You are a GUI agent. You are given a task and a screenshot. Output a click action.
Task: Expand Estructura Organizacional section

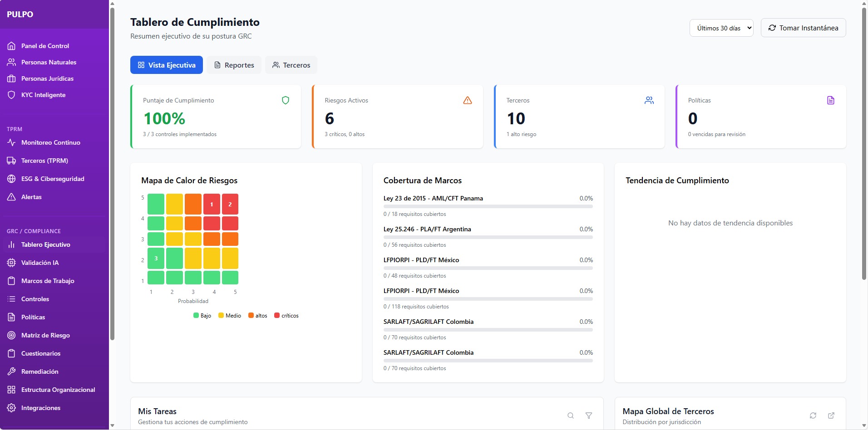click(x=58, y=390)
